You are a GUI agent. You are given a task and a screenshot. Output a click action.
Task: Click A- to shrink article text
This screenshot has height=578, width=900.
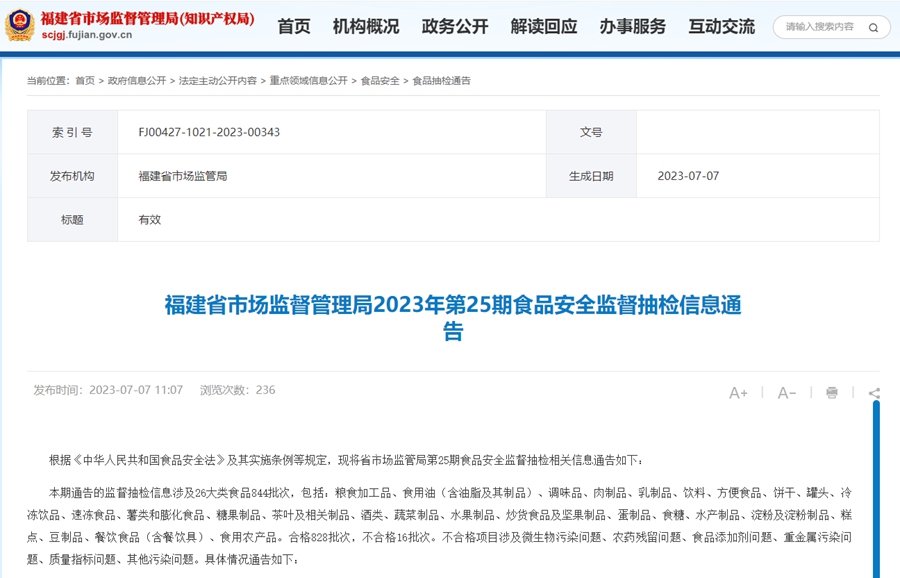[x=787, y=393]
